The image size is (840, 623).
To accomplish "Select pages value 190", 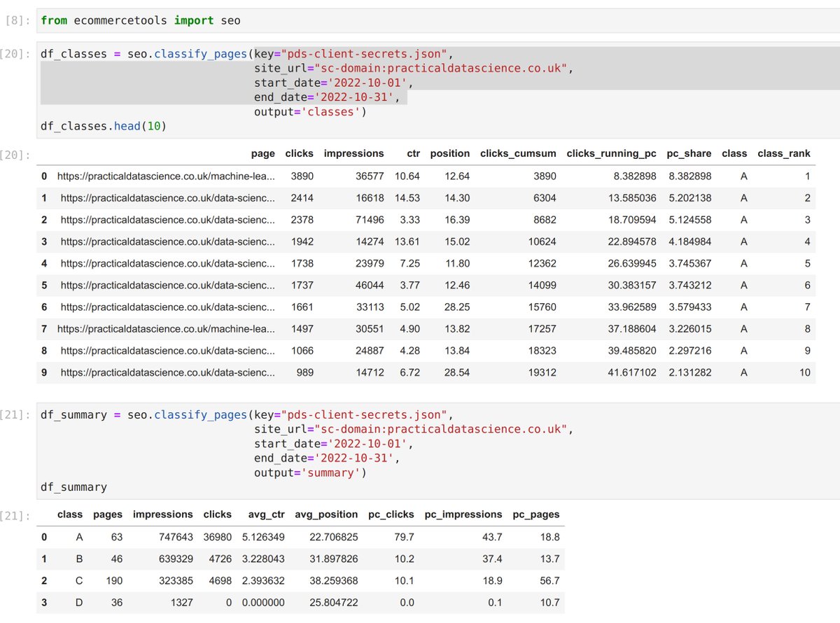I will click(114, 580).
